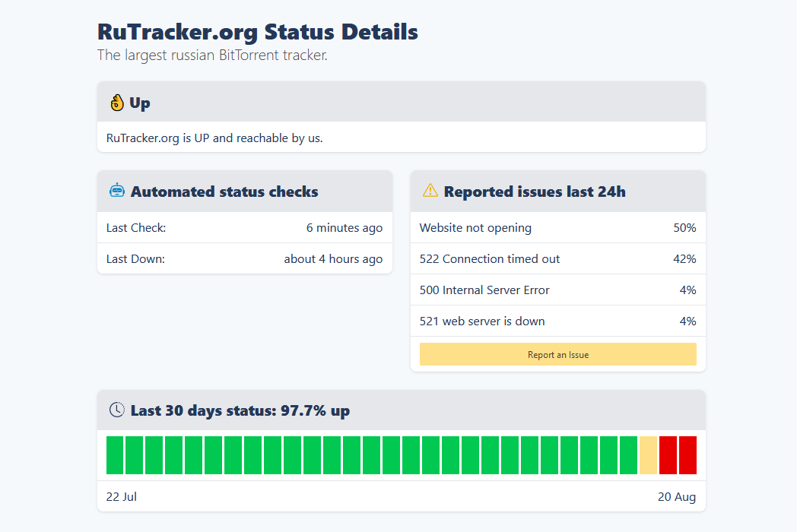Click the OK hand emoji beside Up
Viewport: 797px width, 532px height.
tap(116, 103)
